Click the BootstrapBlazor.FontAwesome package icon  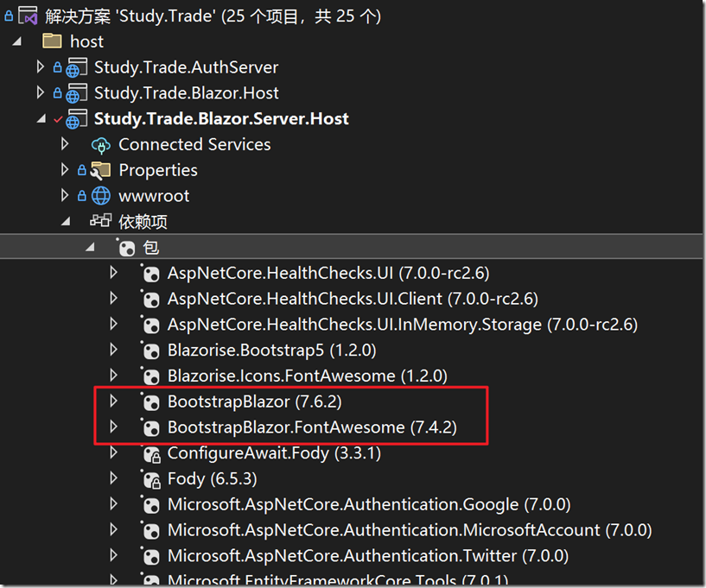150,427
